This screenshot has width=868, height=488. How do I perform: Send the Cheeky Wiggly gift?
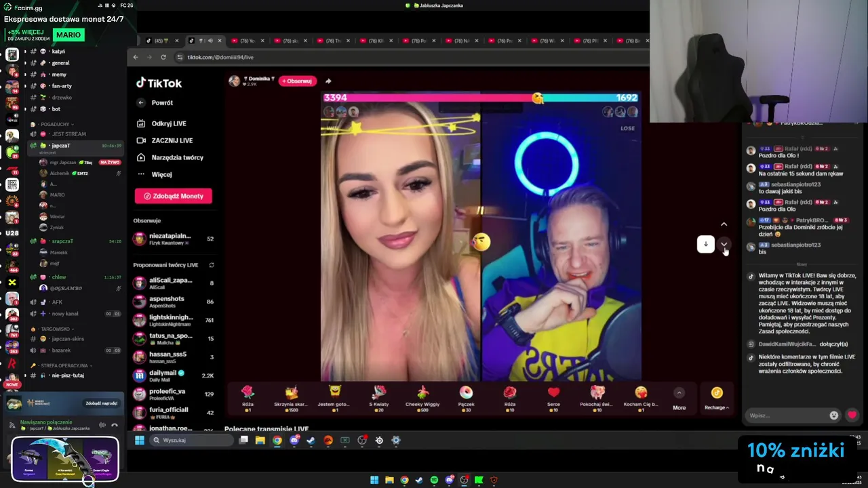(422, 399)
